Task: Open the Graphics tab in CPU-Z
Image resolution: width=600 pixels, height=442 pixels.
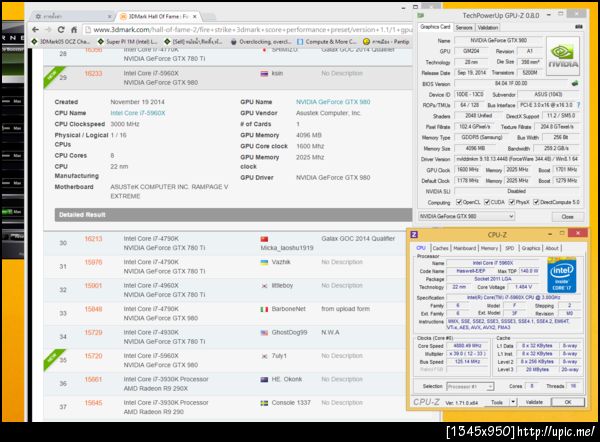Action: [x=531, y=248]
